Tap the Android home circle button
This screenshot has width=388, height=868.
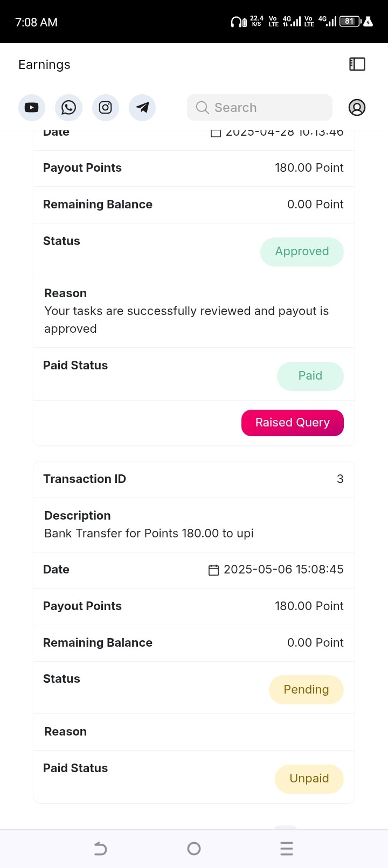click(194, 849)
